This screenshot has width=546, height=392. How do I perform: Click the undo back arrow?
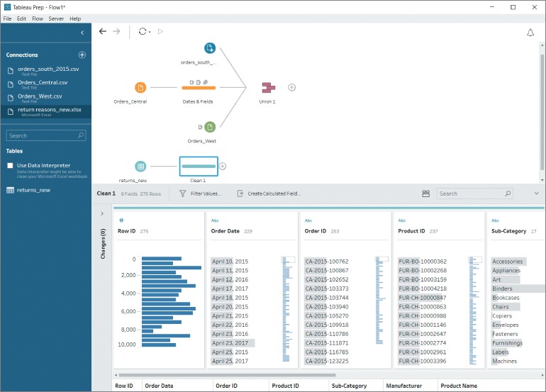click(102, 31)
